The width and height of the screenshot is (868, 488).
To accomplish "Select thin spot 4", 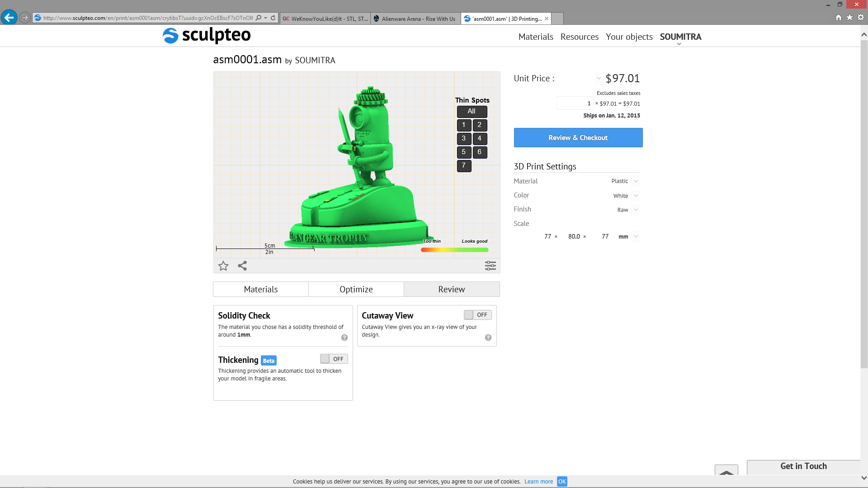I will pos(480,139).
